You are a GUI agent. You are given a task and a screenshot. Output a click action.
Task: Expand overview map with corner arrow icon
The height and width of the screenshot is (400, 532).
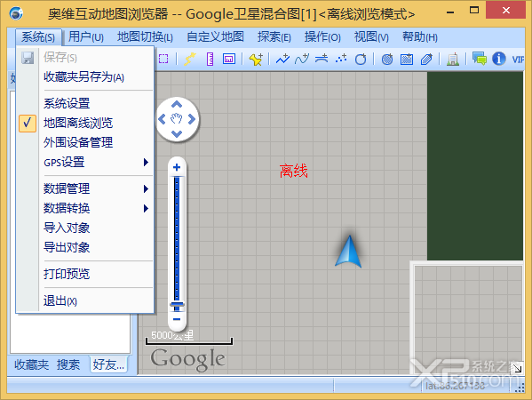(517, 368)
